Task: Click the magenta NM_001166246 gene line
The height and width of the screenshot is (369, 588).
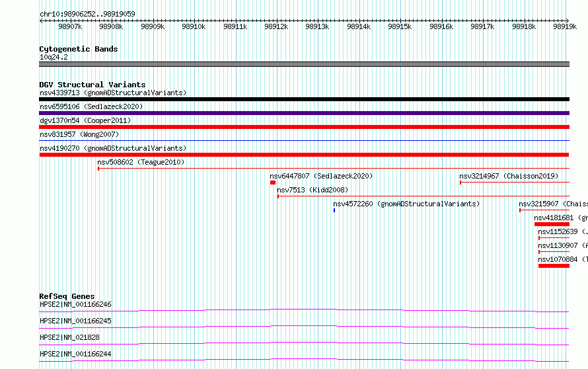Action: point(304,310)
